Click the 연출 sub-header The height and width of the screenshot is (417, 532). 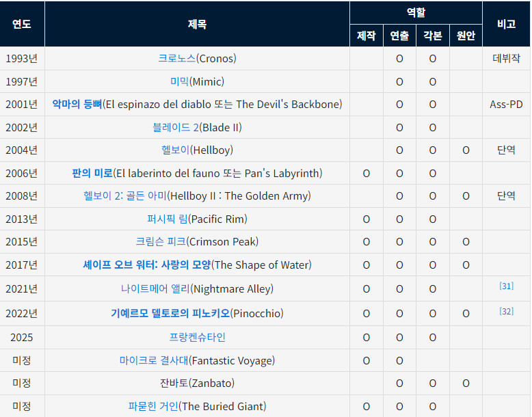pos(399,36)
